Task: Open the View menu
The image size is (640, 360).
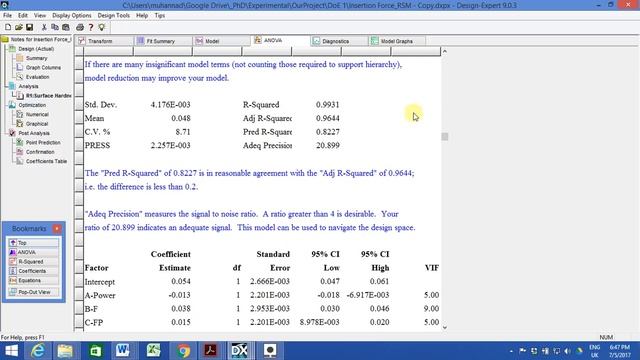Action: (40, 16)
